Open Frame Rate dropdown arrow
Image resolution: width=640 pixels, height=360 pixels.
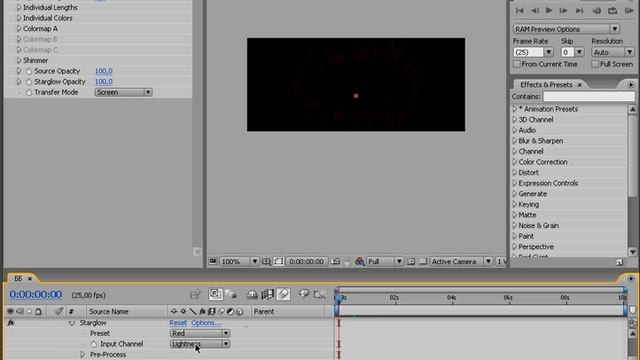pos(549,52)
